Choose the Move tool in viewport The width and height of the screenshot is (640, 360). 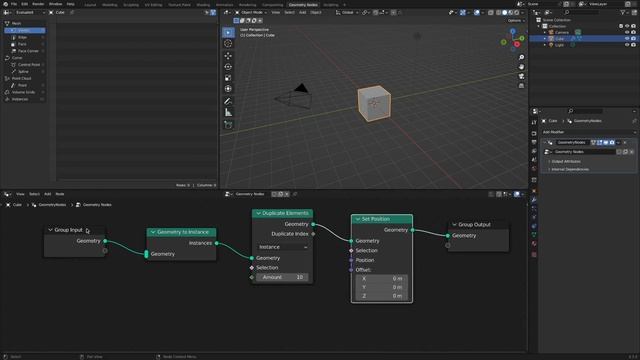228,56
